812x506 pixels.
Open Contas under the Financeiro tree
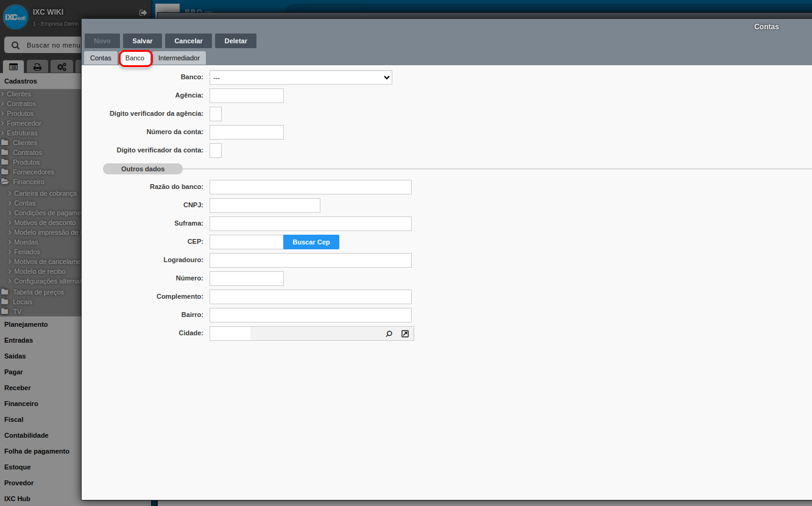25,203
